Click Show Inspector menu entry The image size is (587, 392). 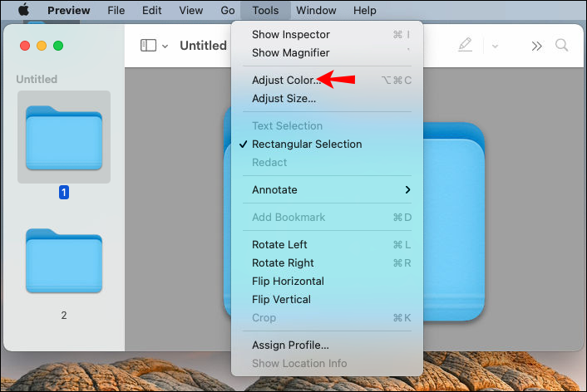[x=290, y=34]
